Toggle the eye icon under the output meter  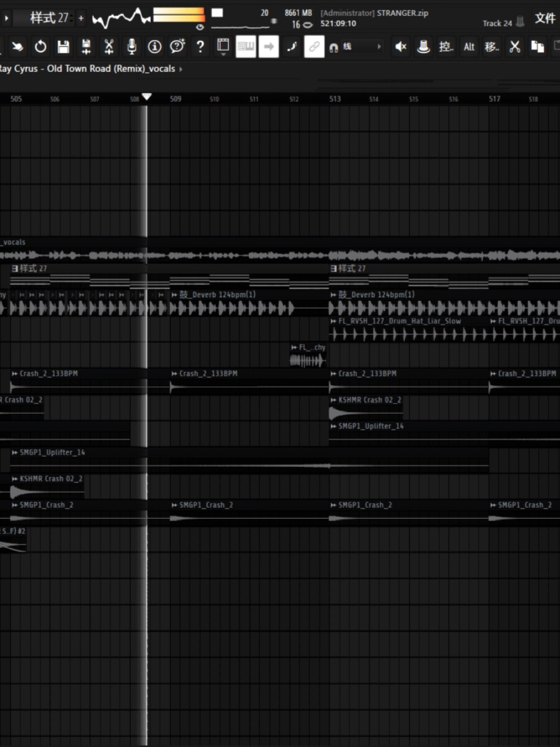click(199, 27)
